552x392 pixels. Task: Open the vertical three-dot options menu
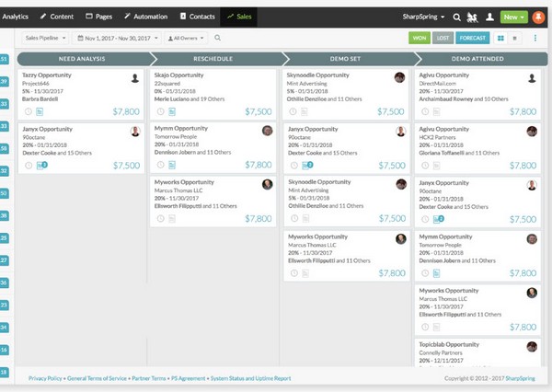[535, 38]
